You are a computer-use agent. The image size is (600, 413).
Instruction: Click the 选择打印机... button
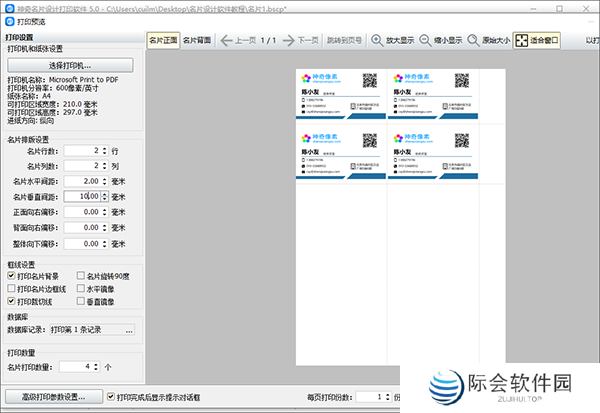pos(70,65)
